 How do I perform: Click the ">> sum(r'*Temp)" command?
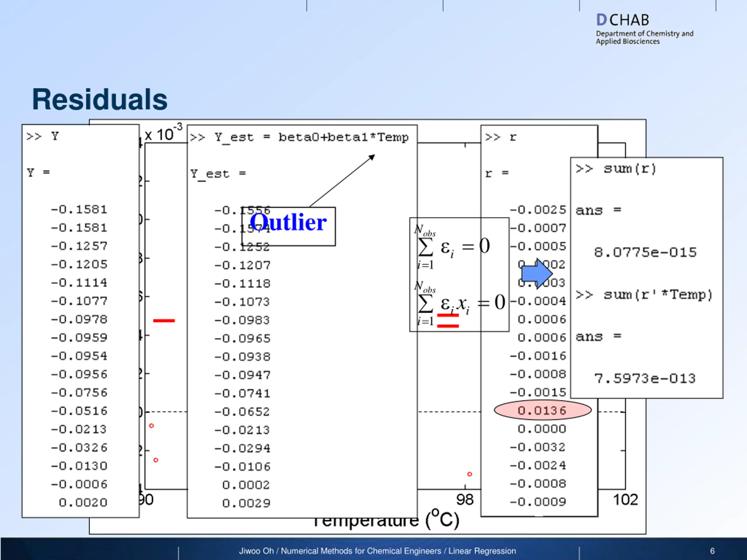[x=644, y=295]
